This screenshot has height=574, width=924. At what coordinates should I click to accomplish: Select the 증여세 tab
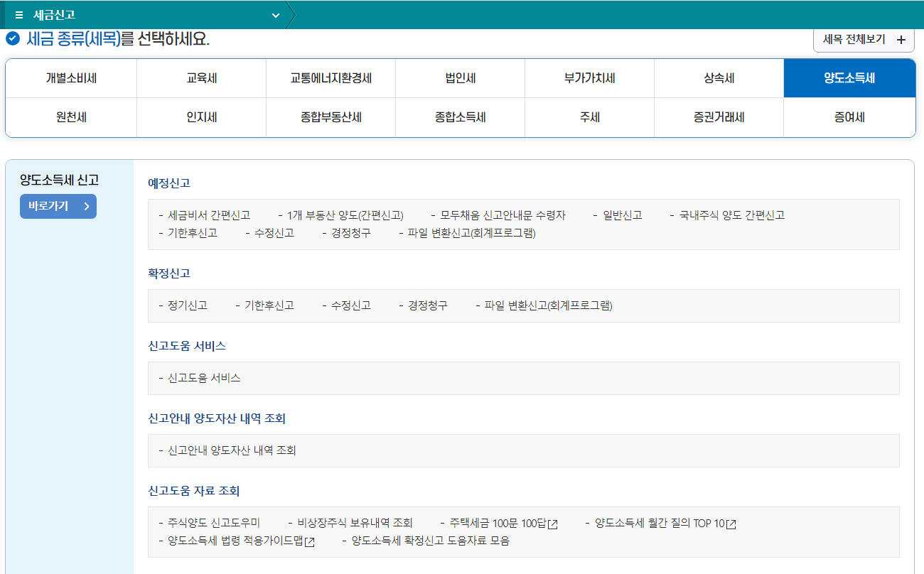849,117
